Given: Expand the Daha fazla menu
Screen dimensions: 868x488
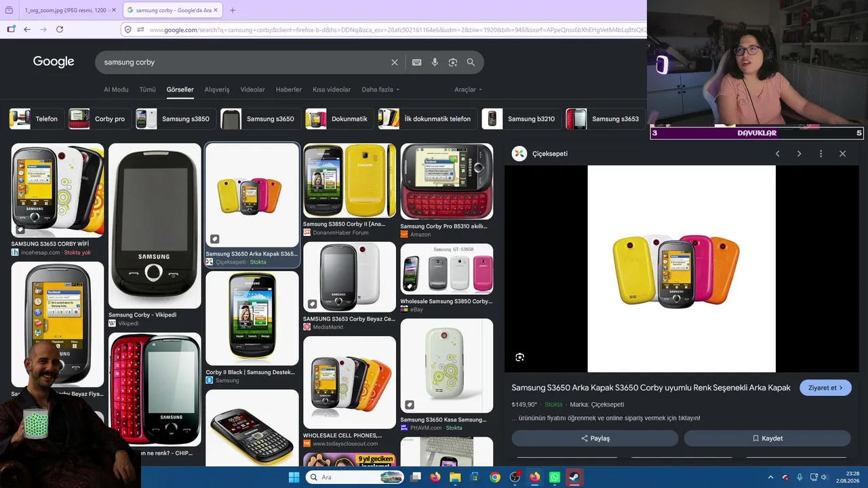Looking at the screenshot, I should point(380,89).
